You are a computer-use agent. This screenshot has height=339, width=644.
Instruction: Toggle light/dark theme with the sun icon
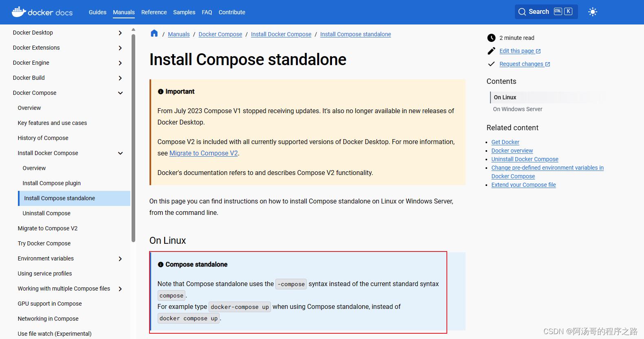click(x=593, y=12)
